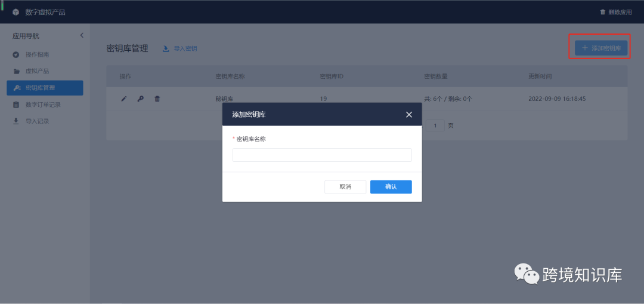Click the 密钥库管理 page heading
The width and height of the screenshot is (644, 304).
pyautogui.click(x=127, y=48)
